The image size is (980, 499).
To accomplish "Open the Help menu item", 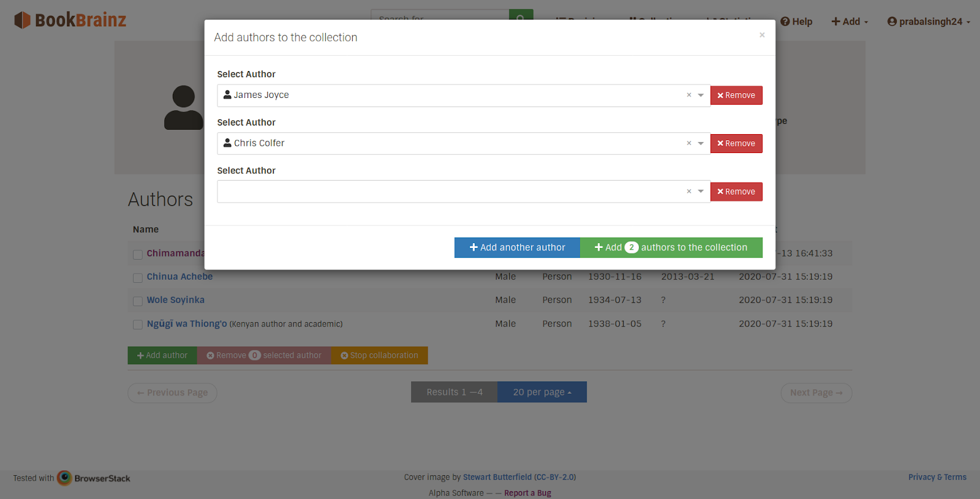I will click(x=796, y=21).
